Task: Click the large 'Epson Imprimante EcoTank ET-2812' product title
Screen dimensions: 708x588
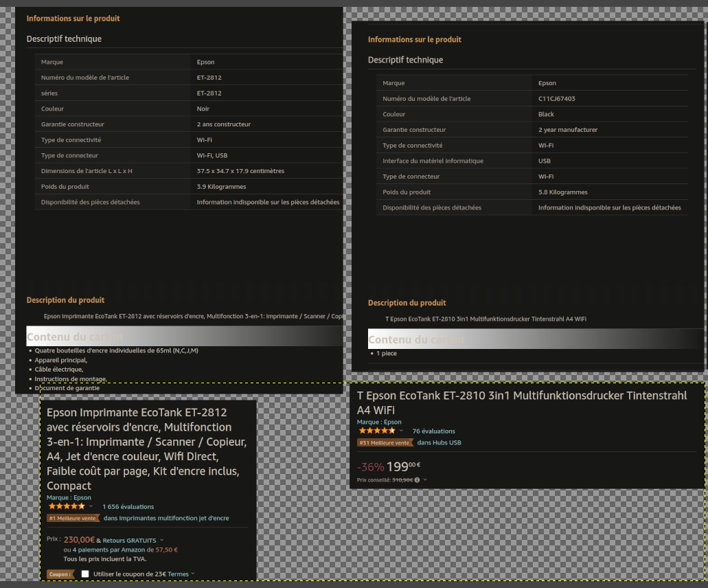Action: pyautogui.click(x=147, y=449)
